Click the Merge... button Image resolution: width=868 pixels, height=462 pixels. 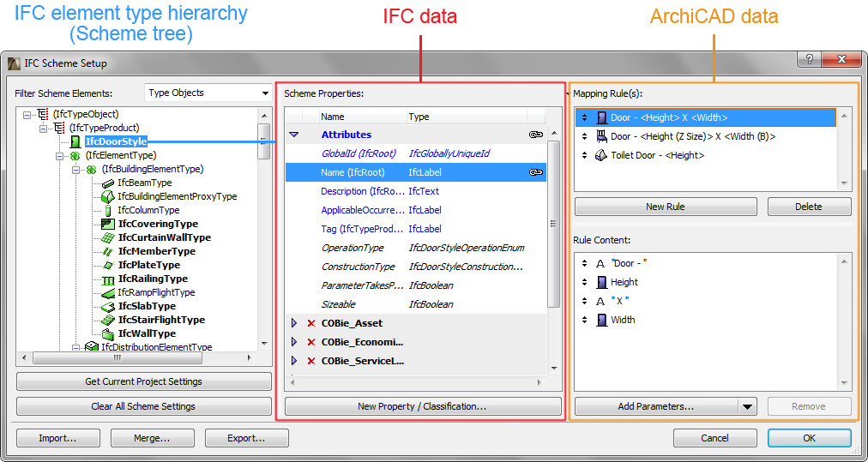(152, 438)
